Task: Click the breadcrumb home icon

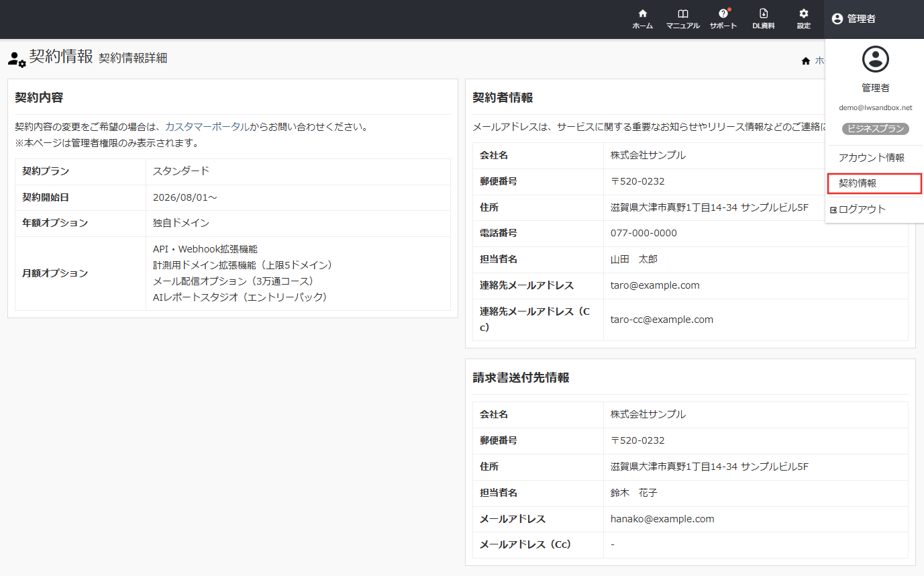Action: pos(806,61)
